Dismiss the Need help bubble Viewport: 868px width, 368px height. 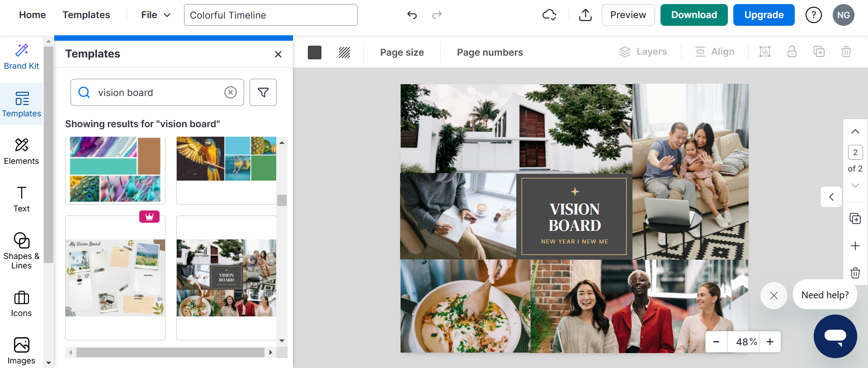[774, 296]
